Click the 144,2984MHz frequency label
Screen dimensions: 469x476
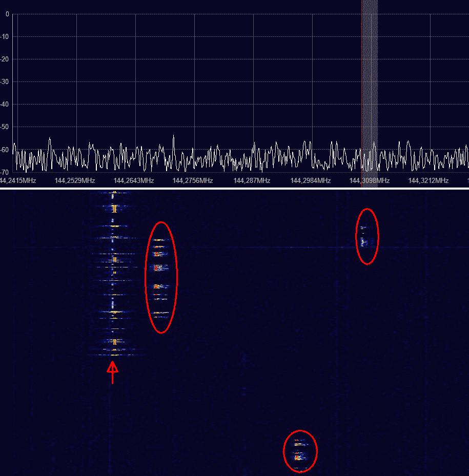(x=311, y=181)
